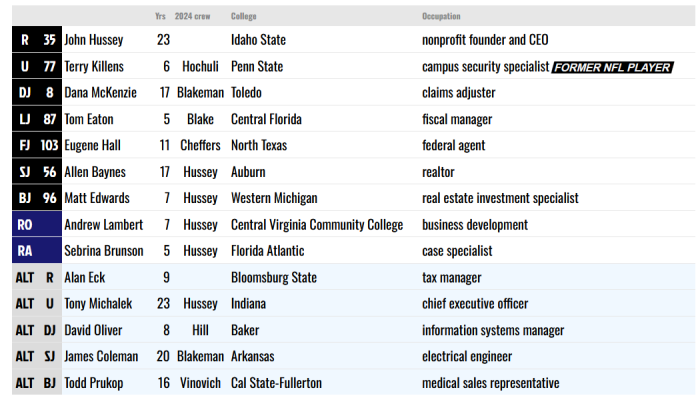
Task: Select the Yrs column header
Action: coord(160,16)
